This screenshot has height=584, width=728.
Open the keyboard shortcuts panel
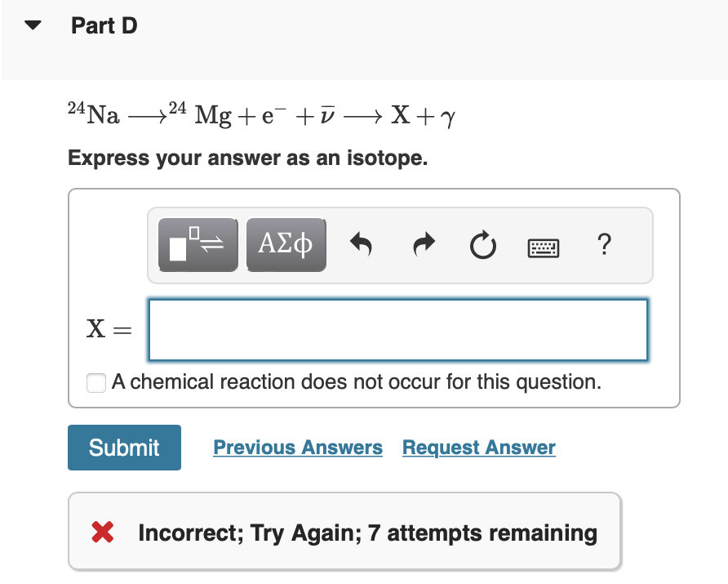pos(543,245)
